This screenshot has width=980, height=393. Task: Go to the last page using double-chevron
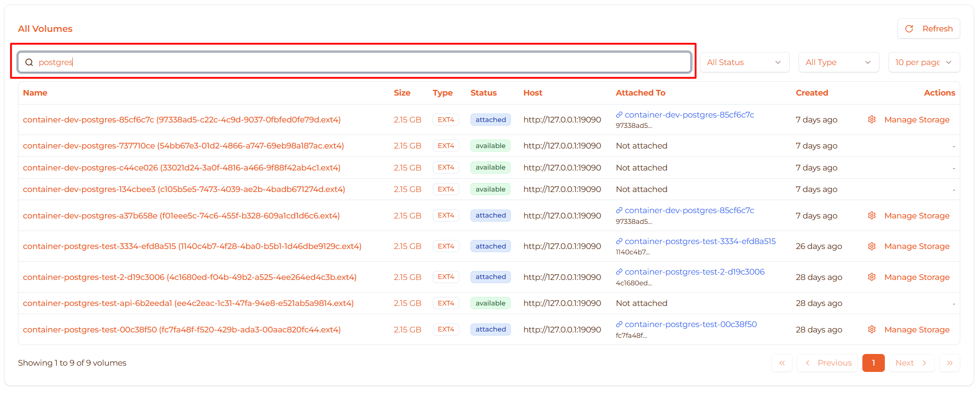(x=949, y=363)
